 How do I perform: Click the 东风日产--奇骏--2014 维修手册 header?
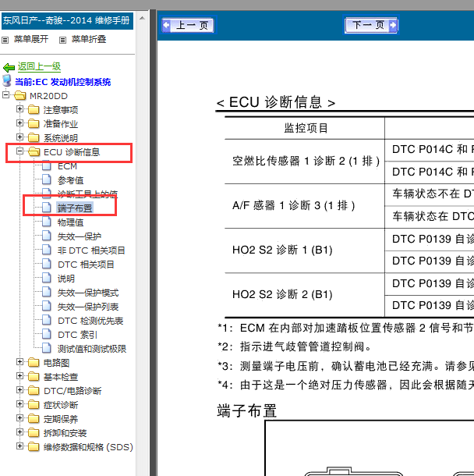click(x=67, y=20)
